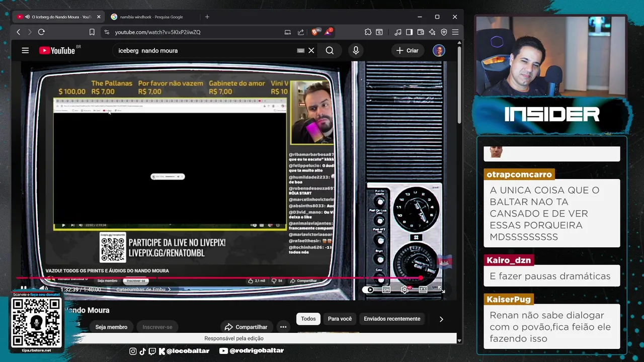Image resolution: width=644 pixels, height=362 pixels.
Task: Mute the video with the player speaker icon
Action: 44,289
